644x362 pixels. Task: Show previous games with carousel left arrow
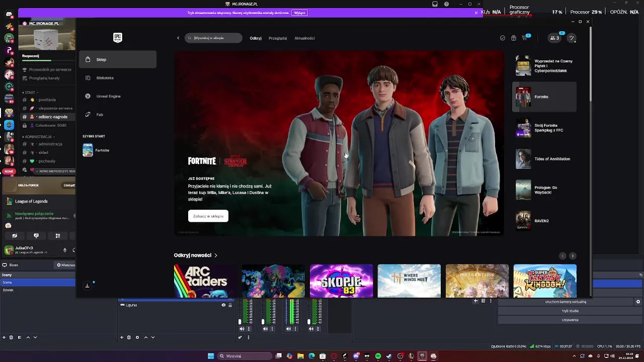[562, 256]
